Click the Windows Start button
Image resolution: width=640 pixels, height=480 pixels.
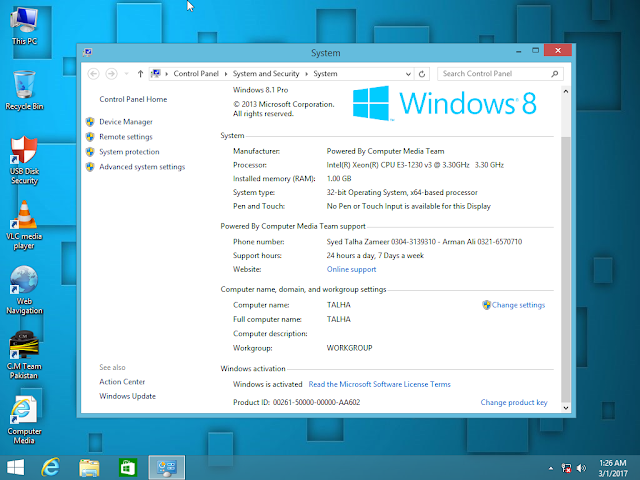pyautogui.click(x=16, y=468)
